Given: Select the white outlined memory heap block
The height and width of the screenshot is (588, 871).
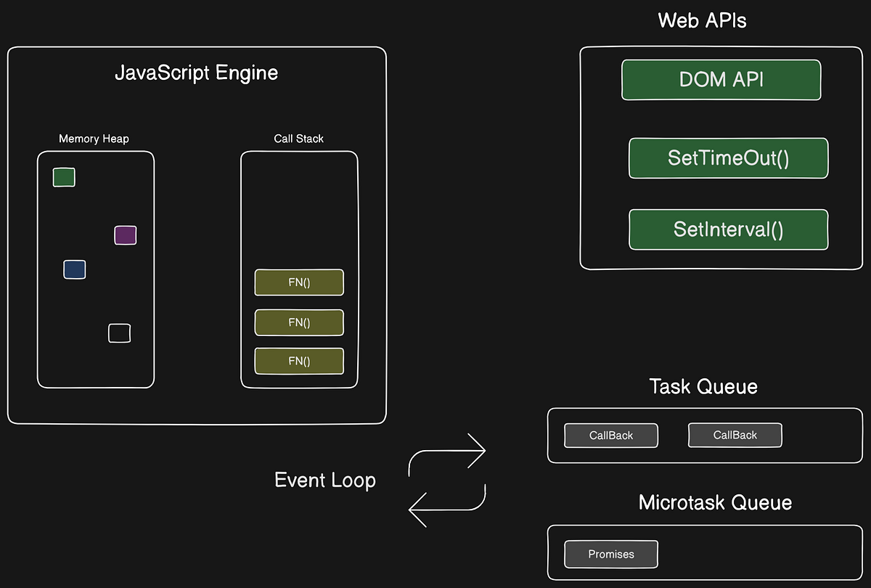Looking at the screenshot, I should click(119, 333).
